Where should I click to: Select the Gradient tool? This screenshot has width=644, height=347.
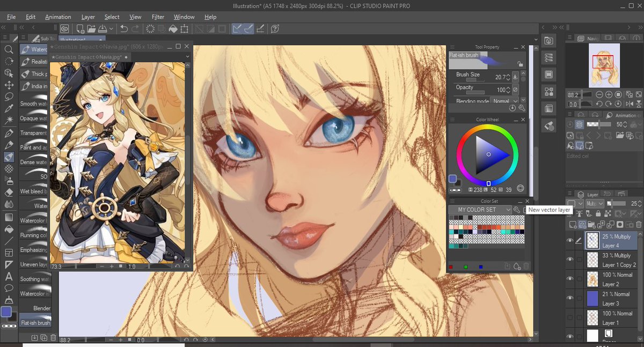tap(9, 217)
